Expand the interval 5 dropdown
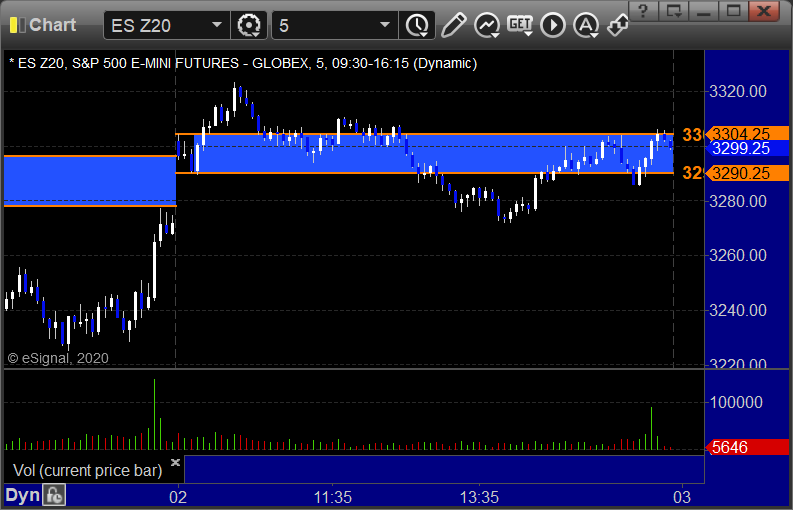The height and width of the screenshot is (510, 793). point(385,25)
